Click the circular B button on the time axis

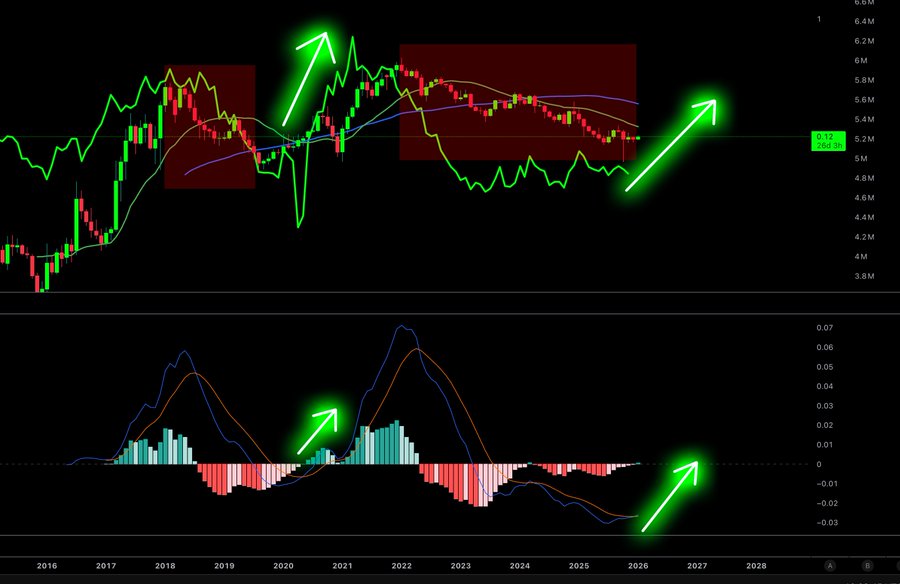[867, 566]
